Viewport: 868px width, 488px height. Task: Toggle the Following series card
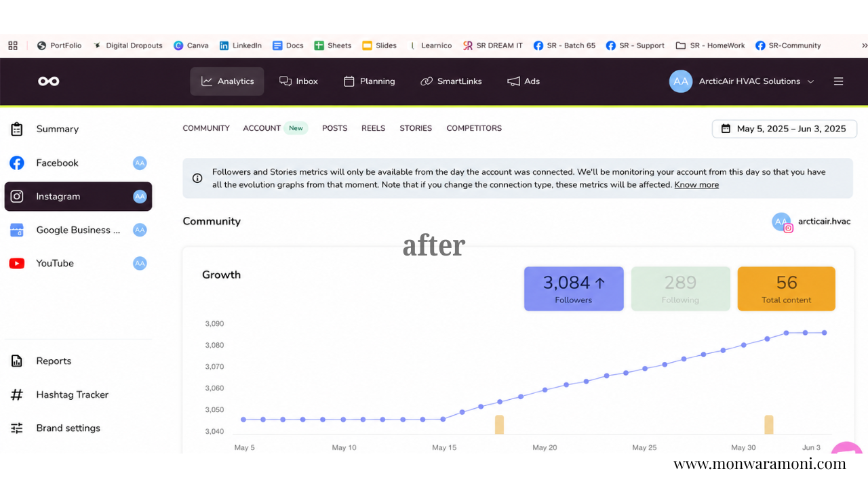pos(681,289)
